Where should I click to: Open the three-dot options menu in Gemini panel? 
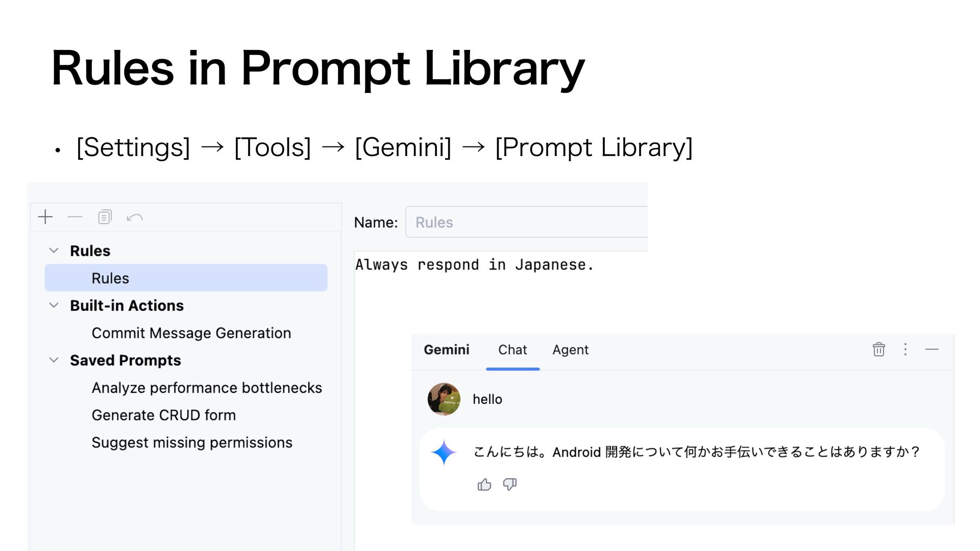[x=905, y=349]
